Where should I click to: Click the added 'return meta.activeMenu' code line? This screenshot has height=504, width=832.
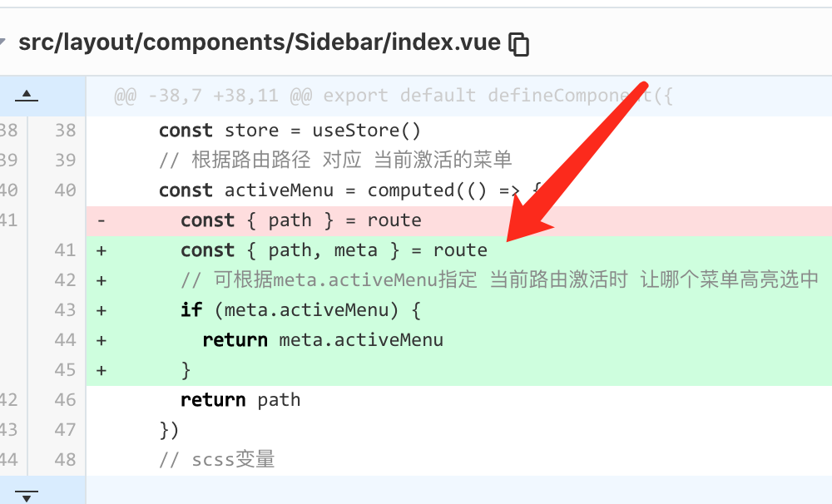[x=323, y=340]
